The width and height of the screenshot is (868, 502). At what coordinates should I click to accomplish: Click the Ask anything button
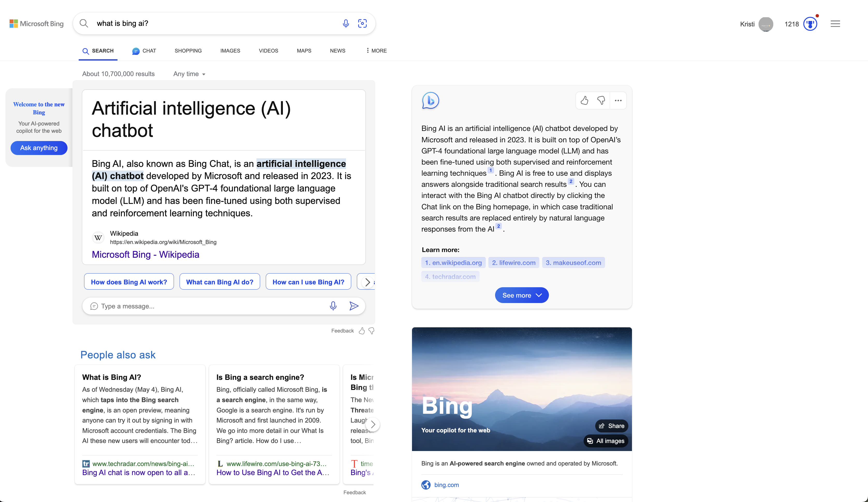39,147
